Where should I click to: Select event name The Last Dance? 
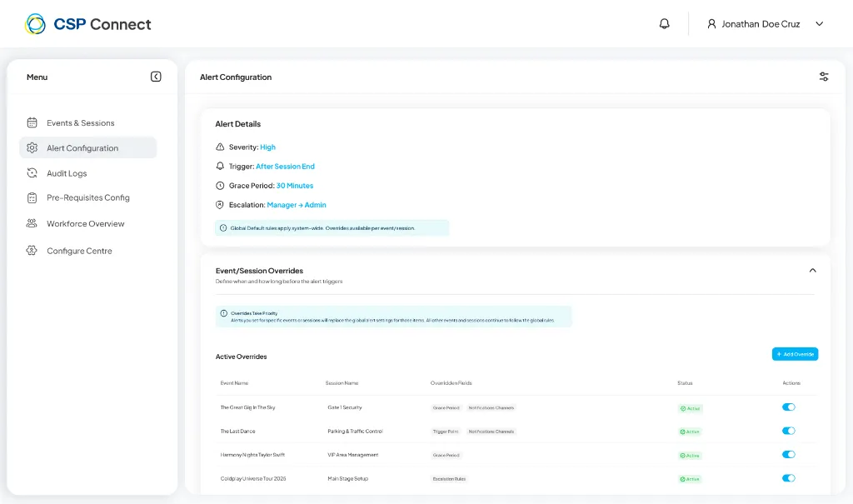(237, 431)
